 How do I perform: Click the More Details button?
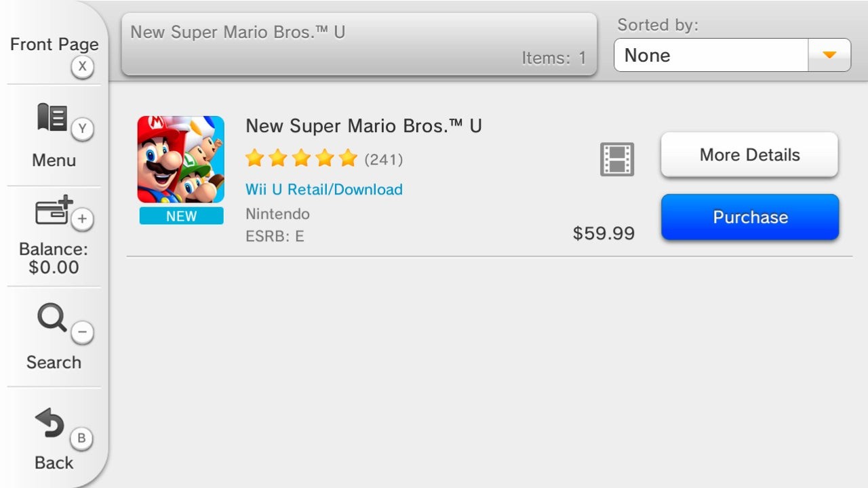(x=749, y=155)
